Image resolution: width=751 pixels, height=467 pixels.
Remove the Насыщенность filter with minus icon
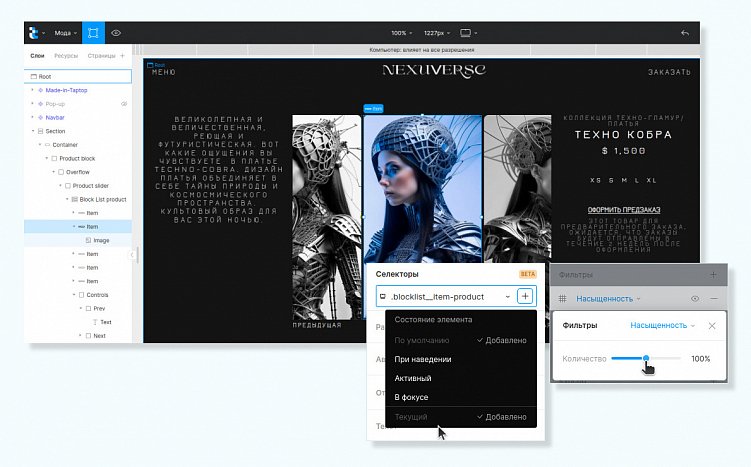coord(714,298)
